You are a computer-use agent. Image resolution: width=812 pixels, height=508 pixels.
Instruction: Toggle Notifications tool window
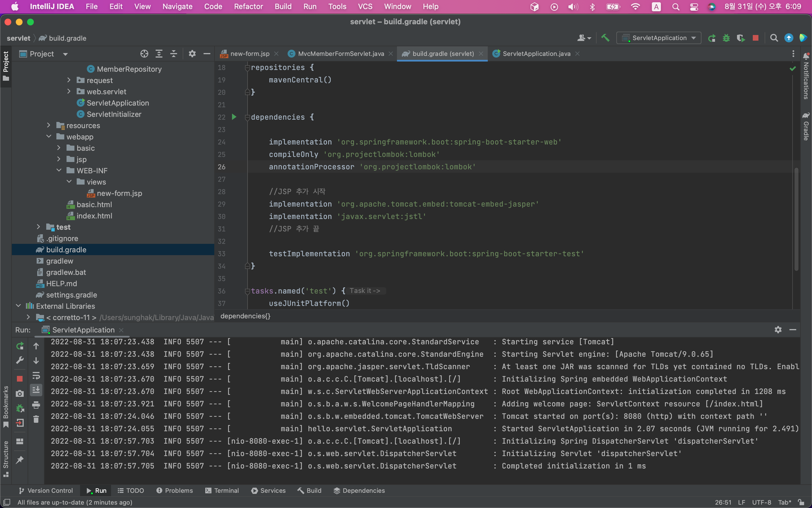tap(806, 76)
